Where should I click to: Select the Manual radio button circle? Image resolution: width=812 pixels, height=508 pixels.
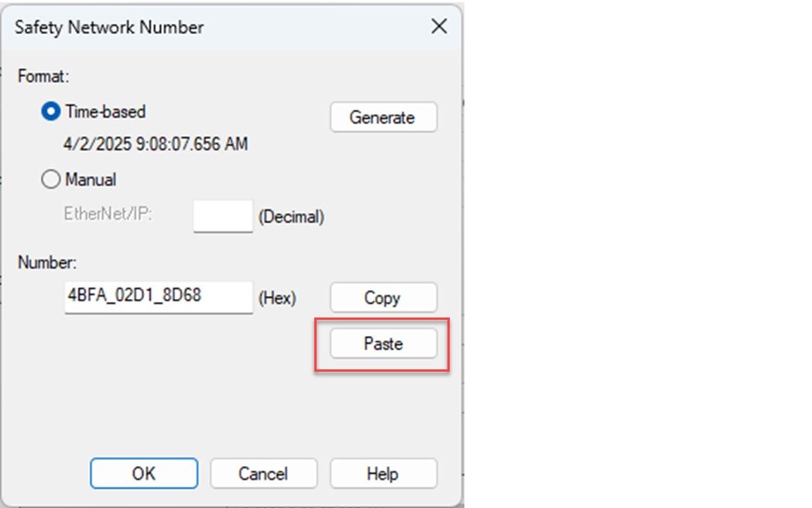click(x=50, y=180)
